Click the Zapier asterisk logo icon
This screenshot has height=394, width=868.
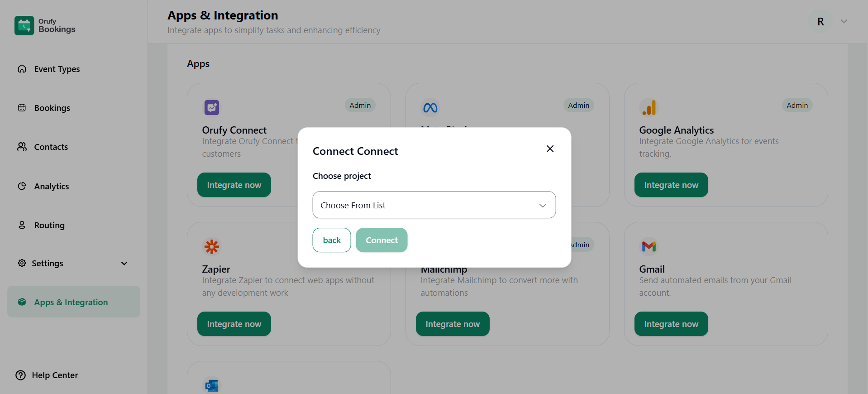point(211,246)
